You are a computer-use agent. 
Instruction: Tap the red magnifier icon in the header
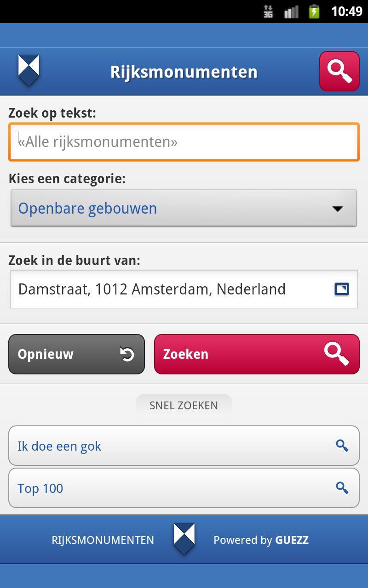point(339,71)
